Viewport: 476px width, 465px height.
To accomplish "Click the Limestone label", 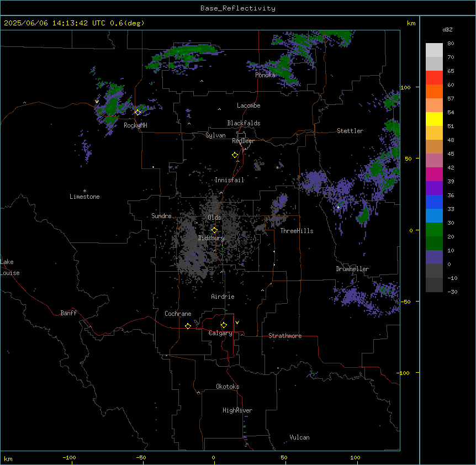I will (x=84, y=197).
